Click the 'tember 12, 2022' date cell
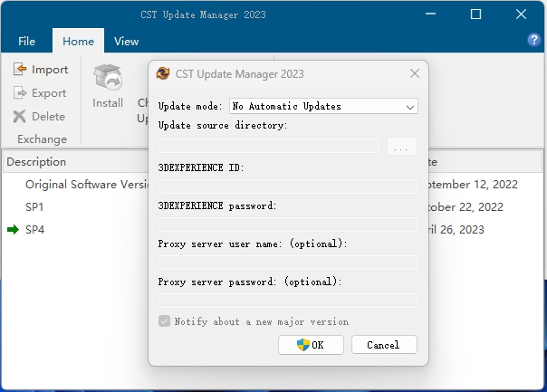Viewport: 547px width, 392px height. (x=473, y=185)
